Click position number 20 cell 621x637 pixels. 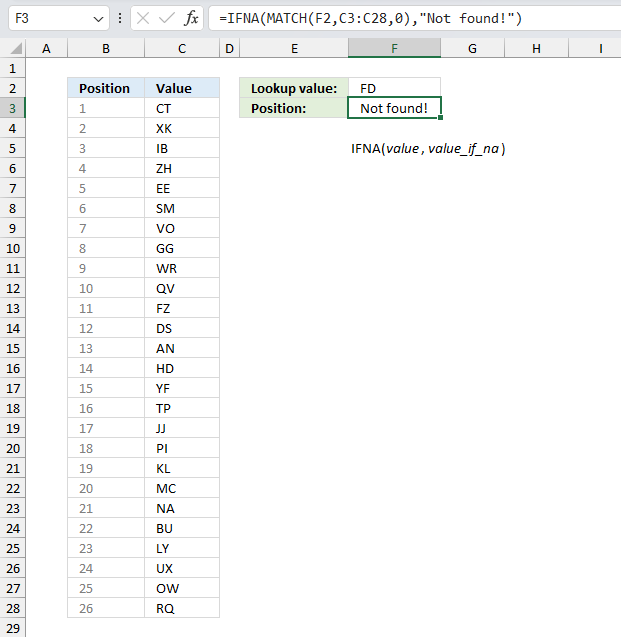[106, 488]
